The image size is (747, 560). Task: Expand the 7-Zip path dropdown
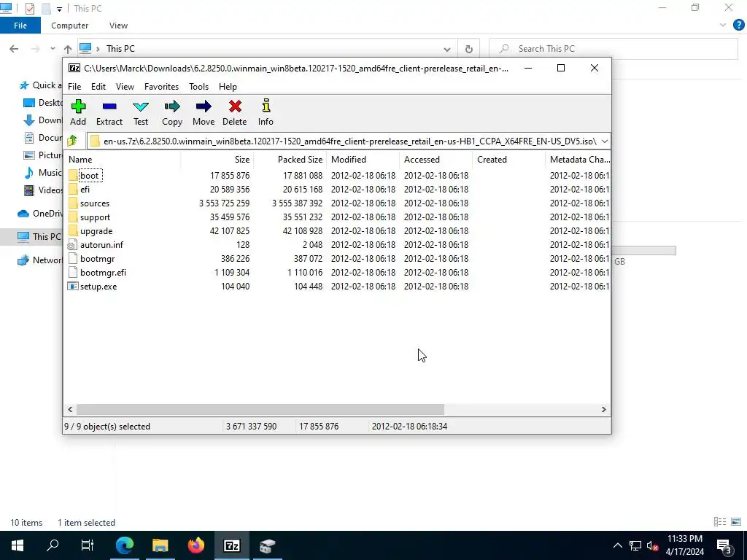pos(604,141)
